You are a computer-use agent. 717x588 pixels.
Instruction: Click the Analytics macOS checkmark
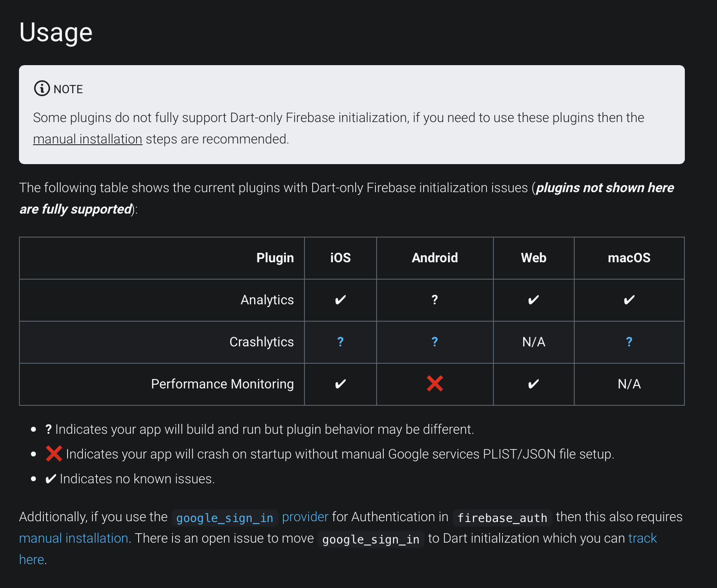coord(629,300)
